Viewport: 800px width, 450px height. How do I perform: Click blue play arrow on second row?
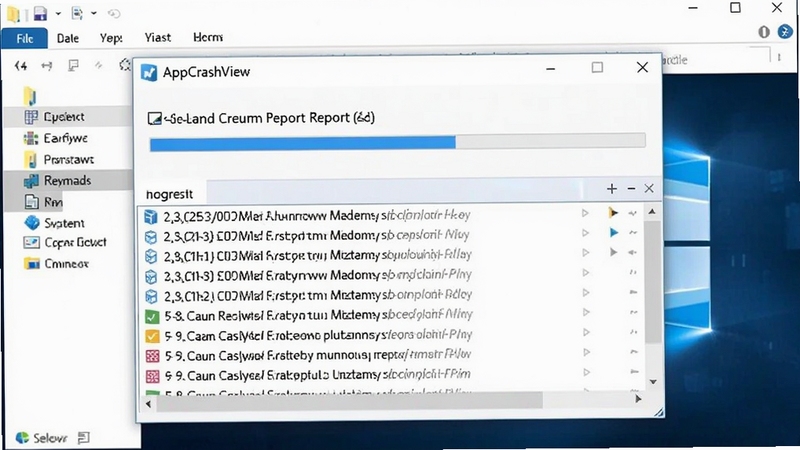pyautogui.click(x=614, y=233)
